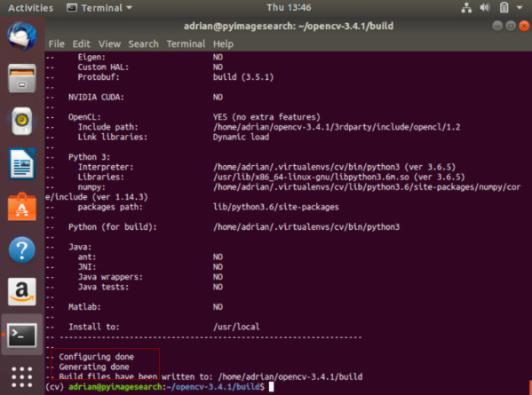
Task: Open the Search menu
Action: point(144,44)
